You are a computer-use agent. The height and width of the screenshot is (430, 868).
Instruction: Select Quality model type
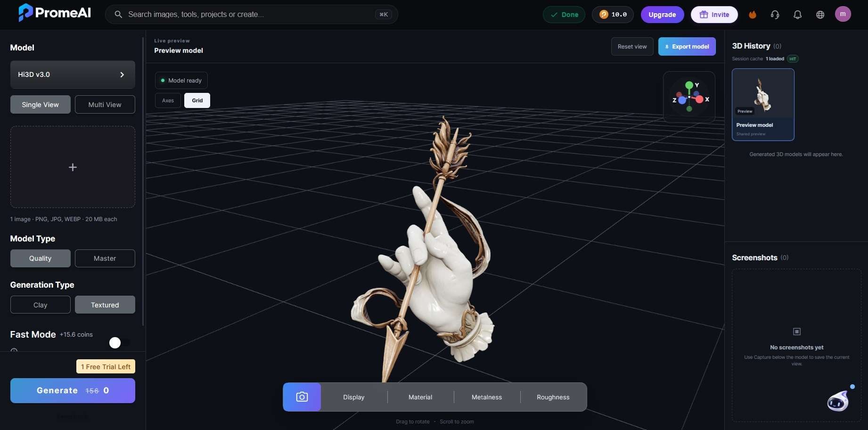41,258
